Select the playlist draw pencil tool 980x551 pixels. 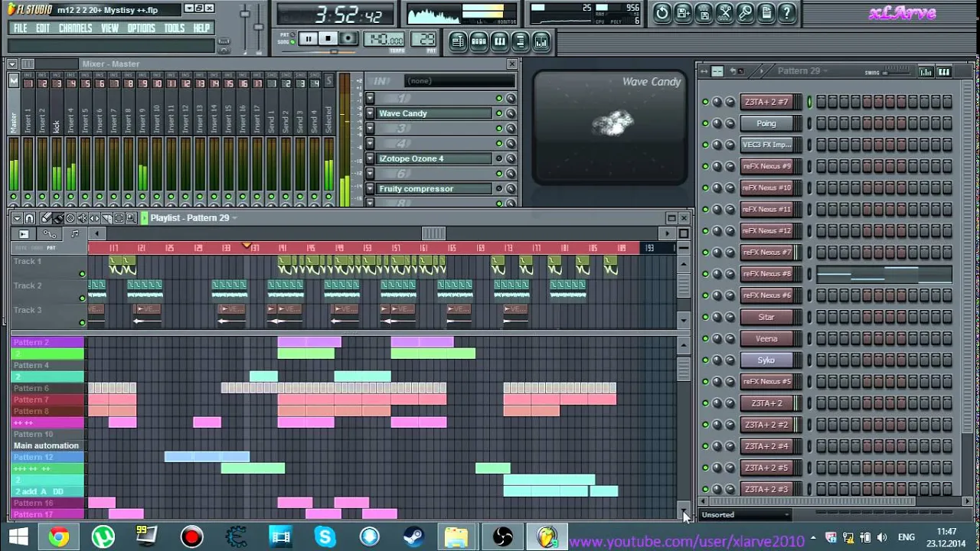tap(46, 218)
